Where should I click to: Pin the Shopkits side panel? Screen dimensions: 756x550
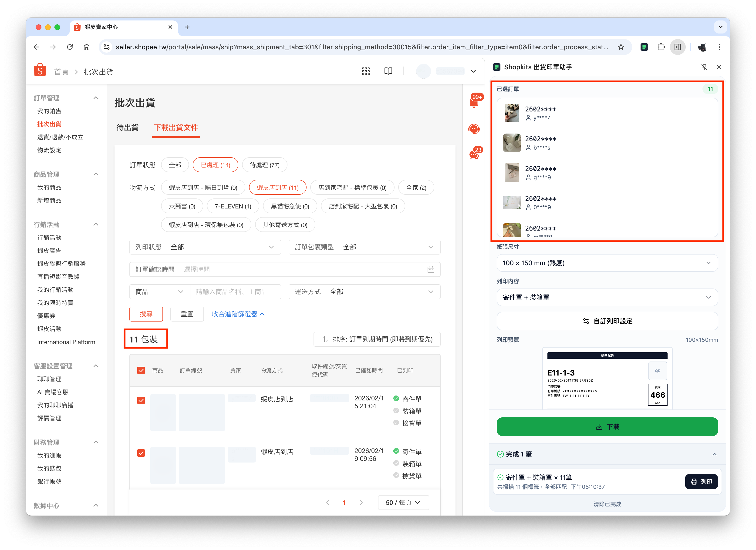click(x=704, y=67)
